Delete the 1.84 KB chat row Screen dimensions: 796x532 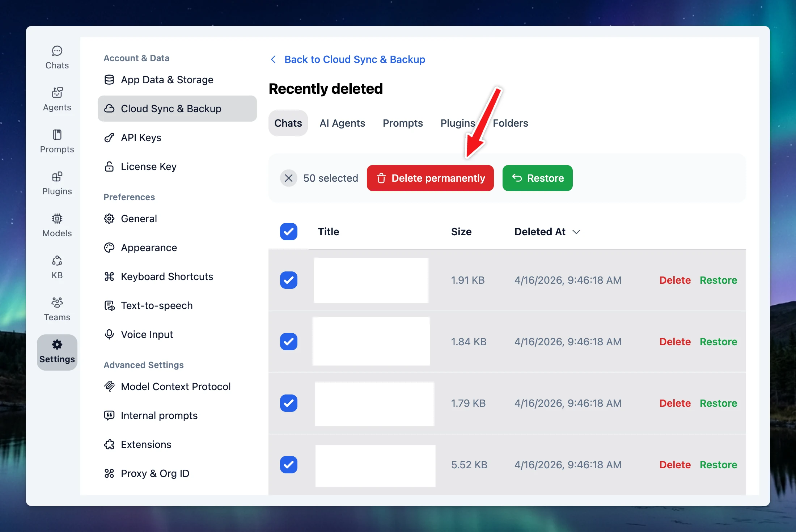pos(675,342)
